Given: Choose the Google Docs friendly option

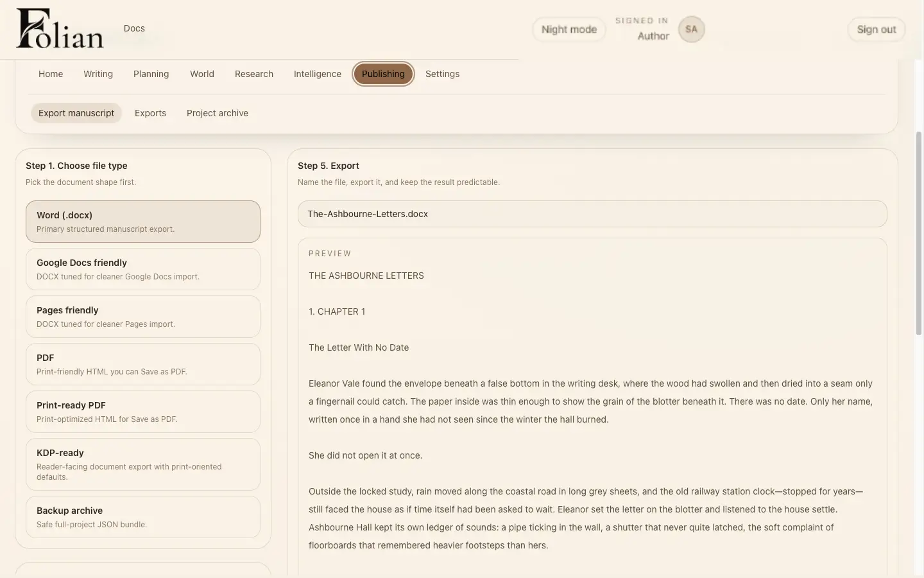Looking at the screenshot, I should [x=143, y=269].
